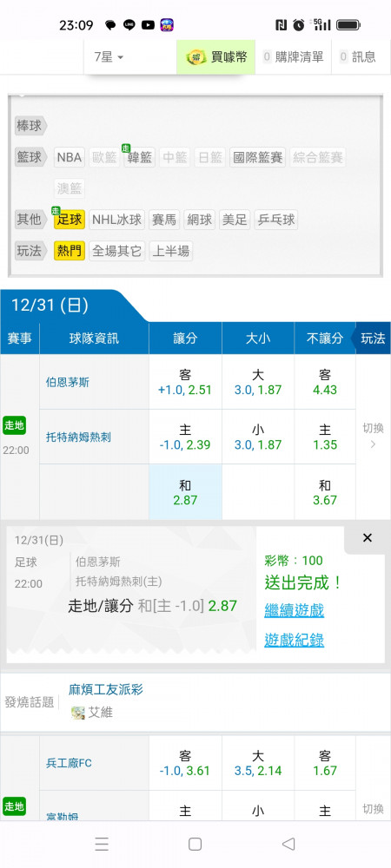Screen dimensions: 391x868
Task: Open the Android recent apps menu icon
Action: click(102, 844)
